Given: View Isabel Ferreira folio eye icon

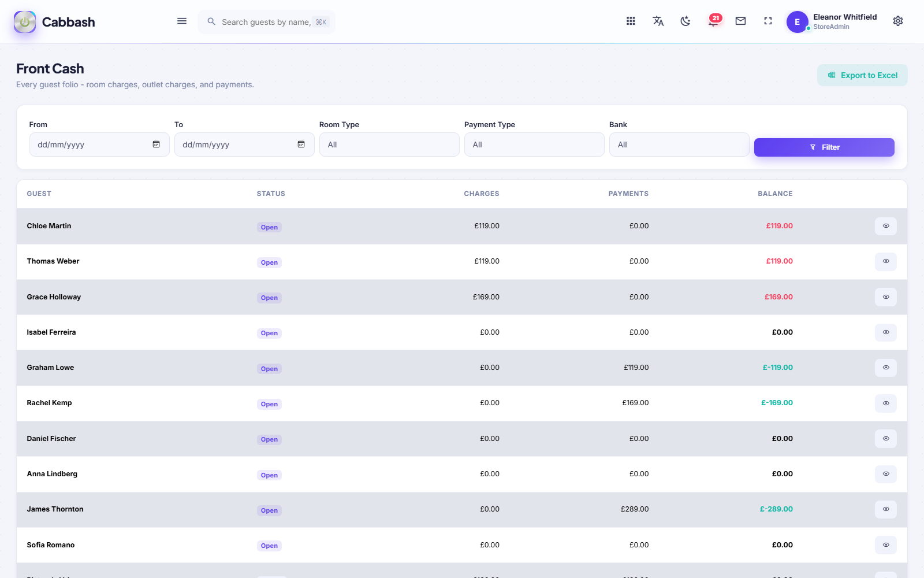Looking at the screenshot, I should point(886,332).
